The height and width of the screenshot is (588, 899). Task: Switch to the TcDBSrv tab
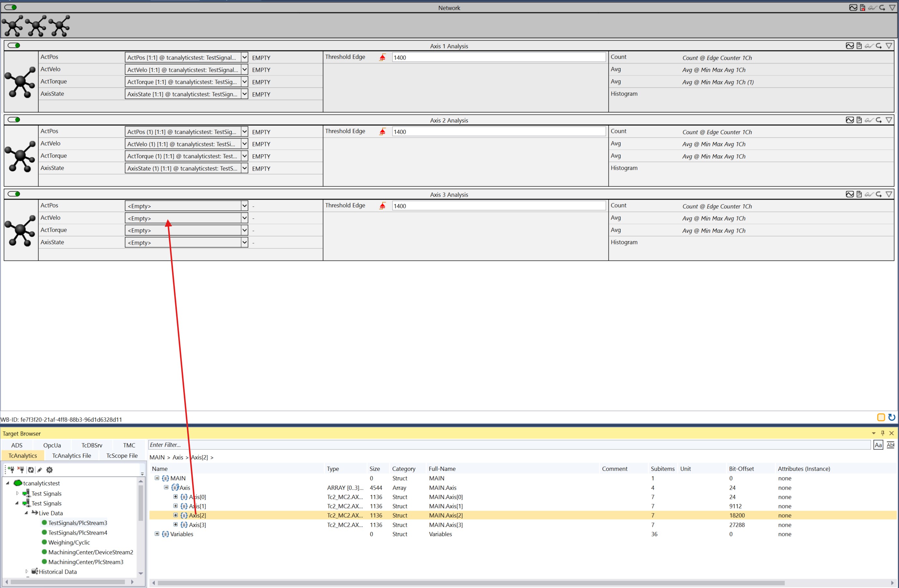point(92,445)
